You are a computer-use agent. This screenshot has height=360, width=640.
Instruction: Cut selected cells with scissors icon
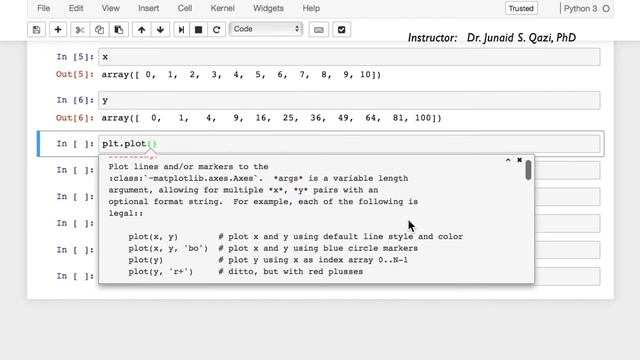tap(80, 29)
